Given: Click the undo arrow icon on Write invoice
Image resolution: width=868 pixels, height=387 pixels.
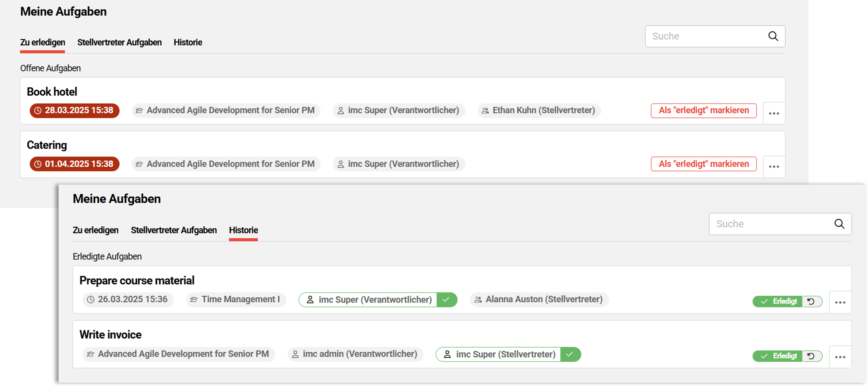Looking at the screenshot, I should [811, 356].
